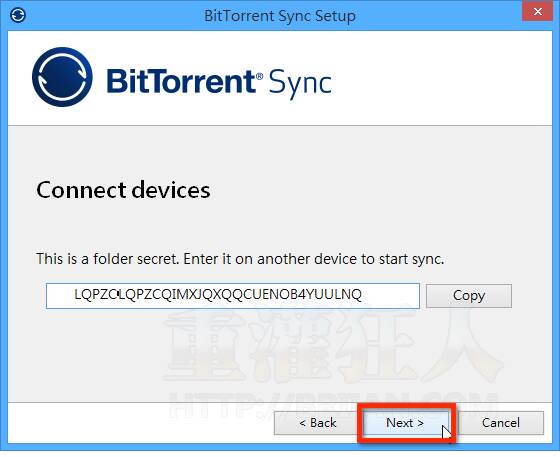Click the folder secret instruction sentence
560x457 pixels.
point(240,259)
